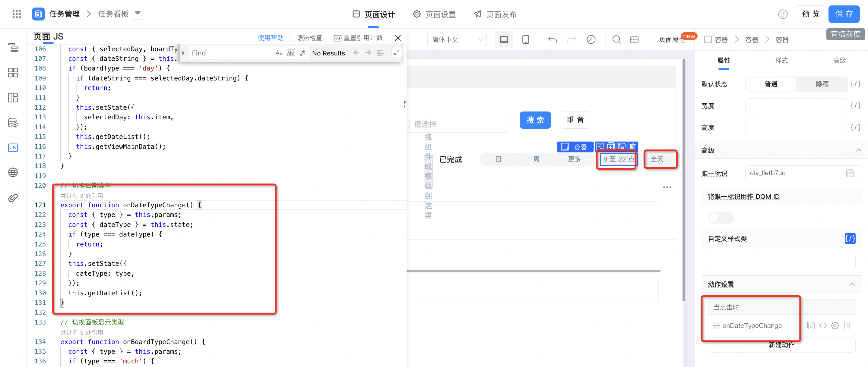Switch to 页面设置 tab
Viewport: 868px width, 367px height.
434,14
